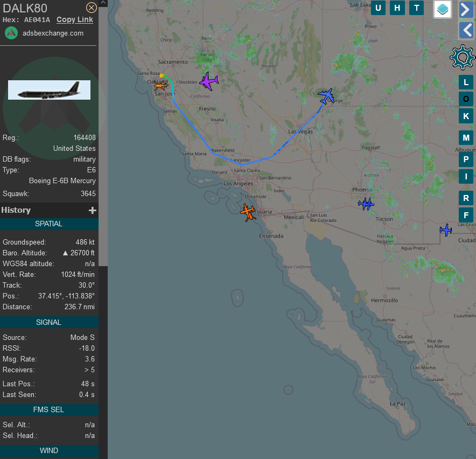Select the purple aircraft near Stockton
The height and width of the screenshot is (459, 476).
[208, 81]
